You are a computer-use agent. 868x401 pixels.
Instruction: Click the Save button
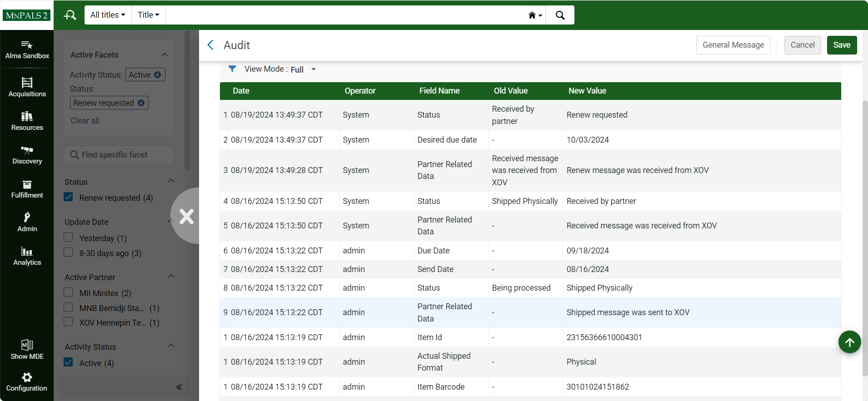click(841, 45)
